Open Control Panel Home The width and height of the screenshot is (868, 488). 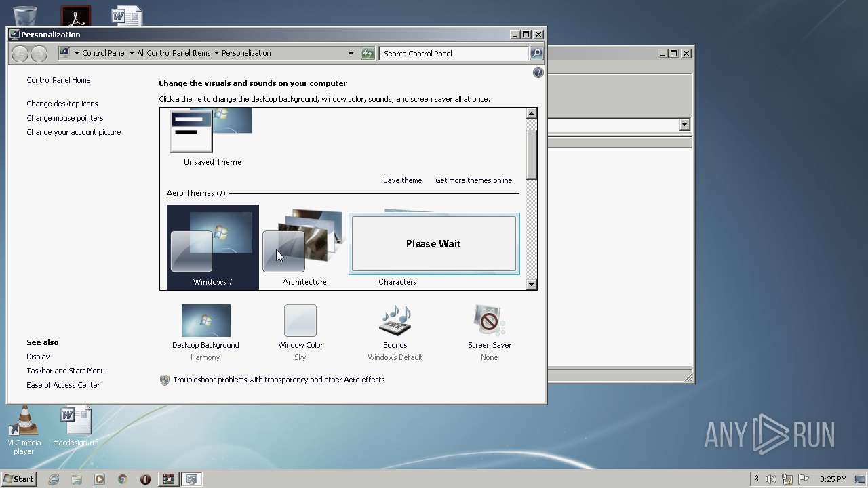click(x=58, y=80)
